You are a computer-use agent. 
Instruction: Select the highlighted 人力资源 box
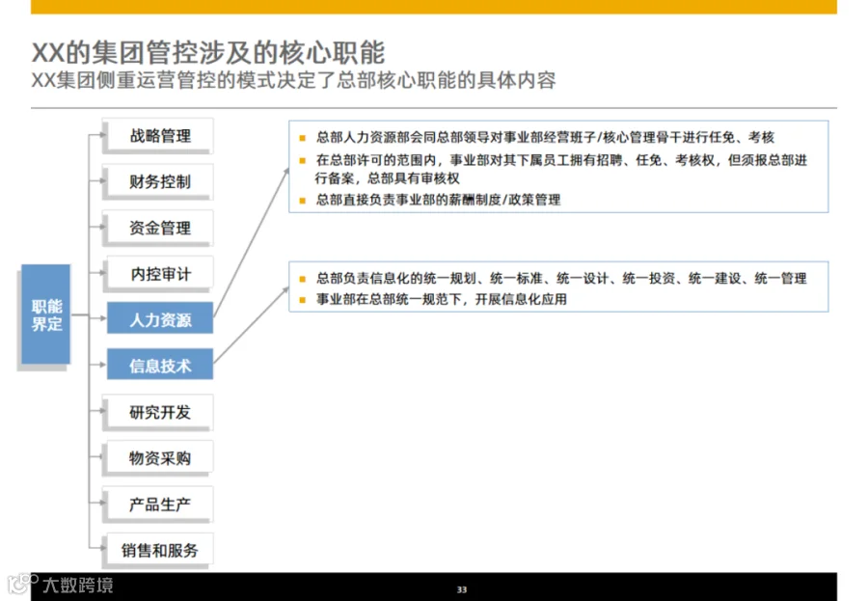coord(160,318)
